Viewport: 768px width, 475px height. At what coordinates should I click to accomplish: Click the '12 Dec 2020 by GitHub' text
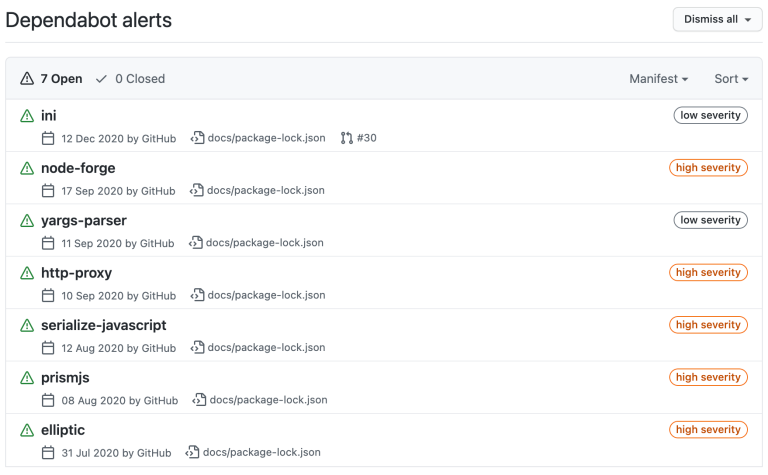click(x=119, y=139)
